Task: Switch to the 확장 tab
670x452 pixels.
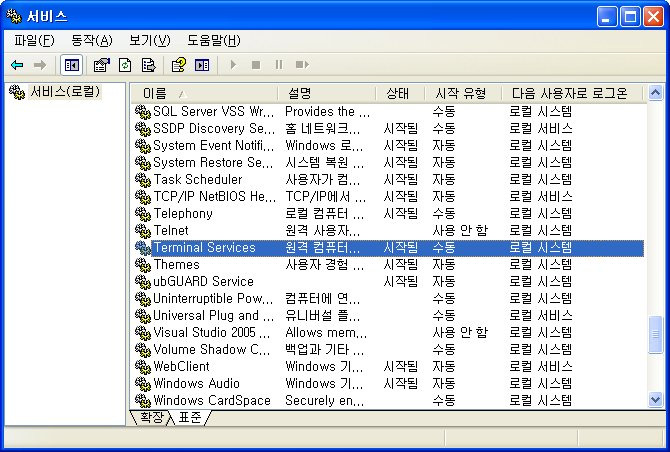Action: tap(151, 417)
